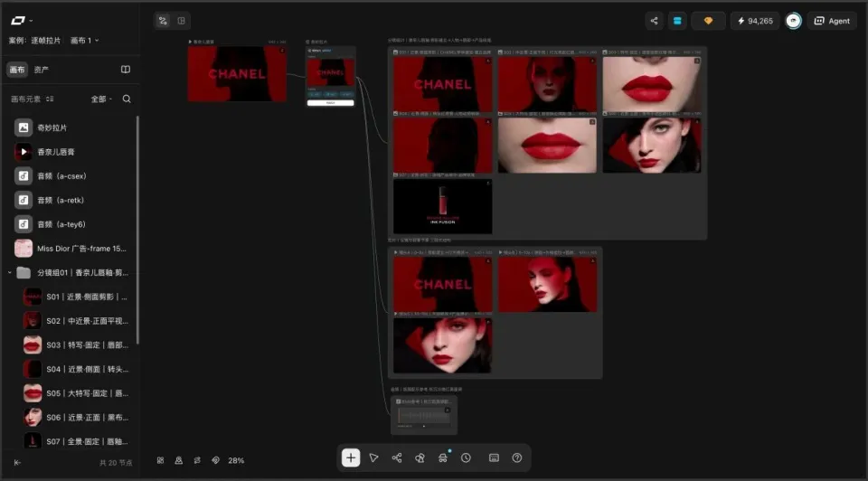Image resolution: width=868 pixels, height=481 pixels.
Task: Click the person icon near zoom level
Action: 179,460
